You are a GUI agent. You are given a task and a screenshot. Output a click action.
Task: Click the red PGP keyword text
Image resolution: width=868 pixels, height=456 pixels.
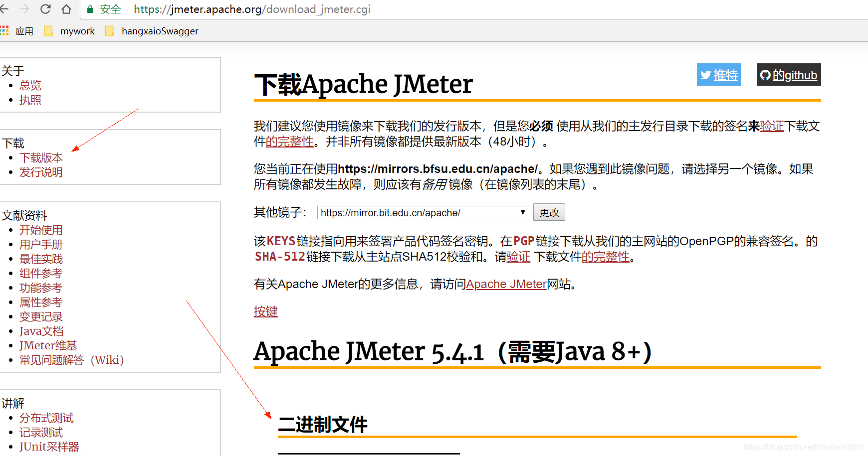tap(524, 241)
